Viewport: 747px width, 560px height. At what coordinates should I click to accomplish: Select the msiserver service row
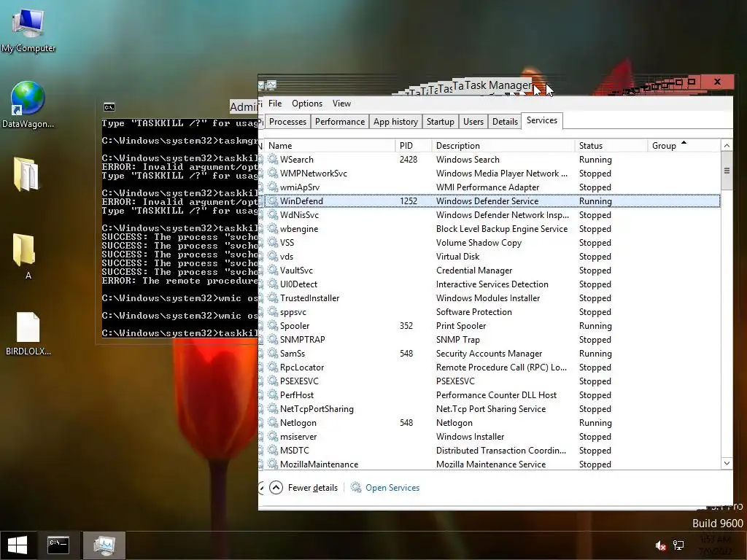point(492,436)
